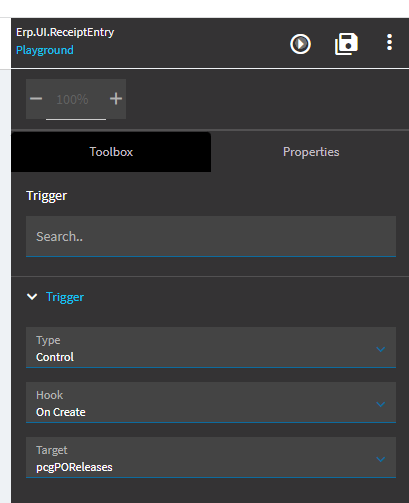Viewport: 409px width, 503px height.
Task: Open the three-dot overflow menu
Action: pyautogui.click(x=389, y=43)
